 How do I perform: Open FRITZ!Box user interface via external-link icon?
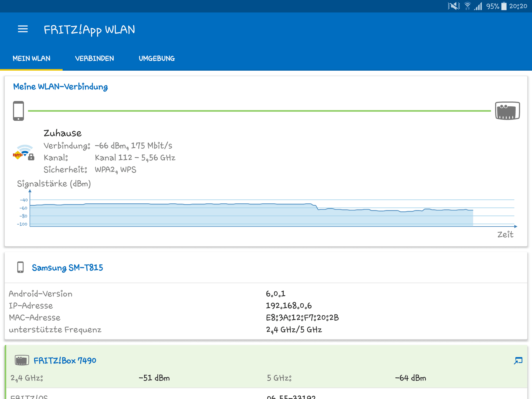pyautogui.click(x=518, y=360)
